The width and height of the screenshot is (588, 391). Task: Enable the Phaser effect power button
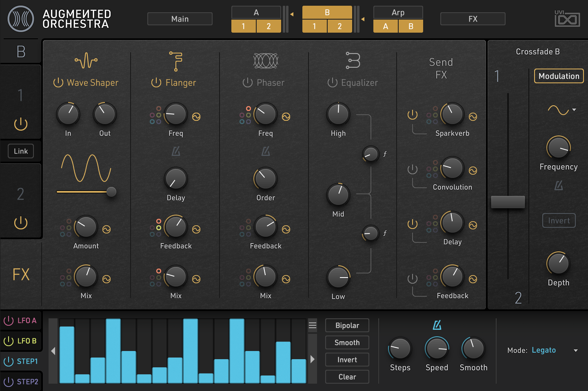tap(247, 82)
